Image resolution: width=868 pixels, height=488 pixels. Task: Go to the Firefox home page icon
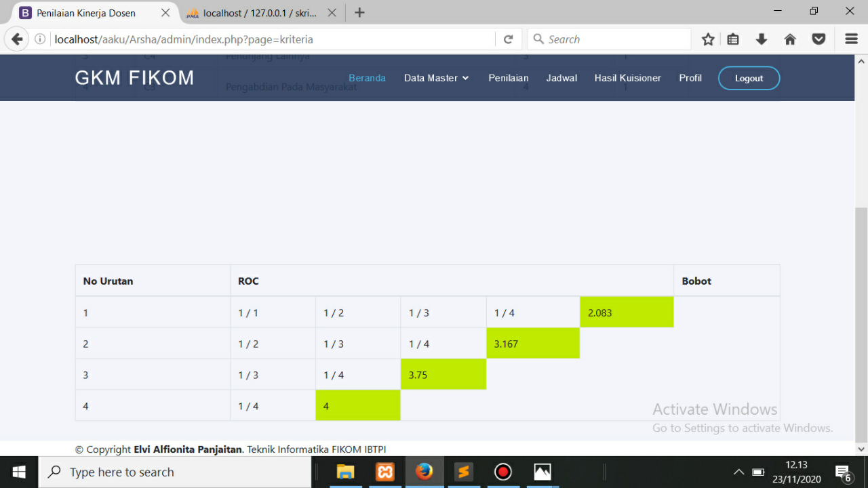point(790,39)
